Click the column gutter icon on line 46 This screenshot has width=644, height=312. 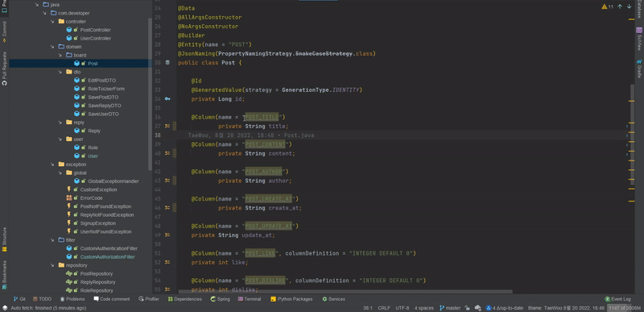pos(167,207)
